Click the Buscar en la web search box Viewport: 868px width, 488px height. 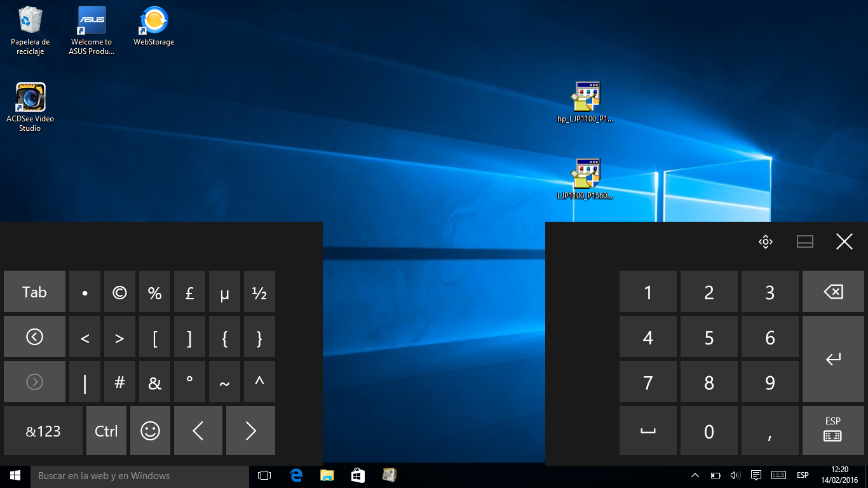click(x=140, y=475)
